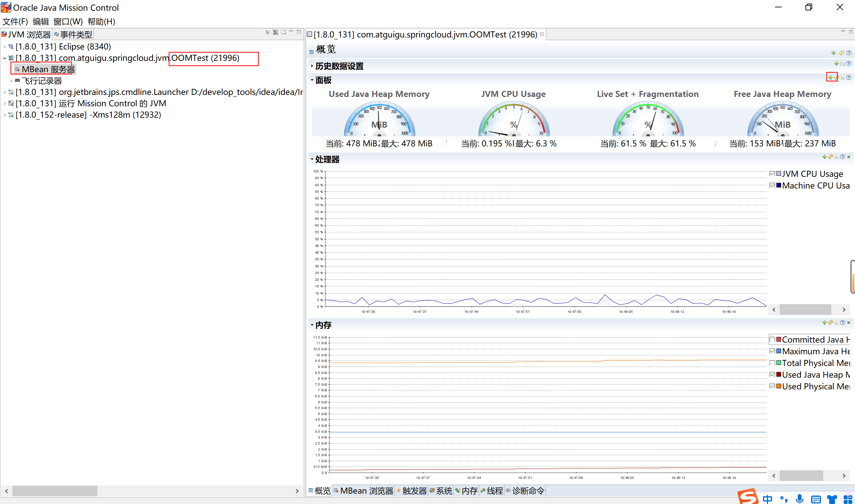Open 帮助(H) menu
The height and width of the screenshot is (504, 855).
pyautogui.click(x=101, y=22)
